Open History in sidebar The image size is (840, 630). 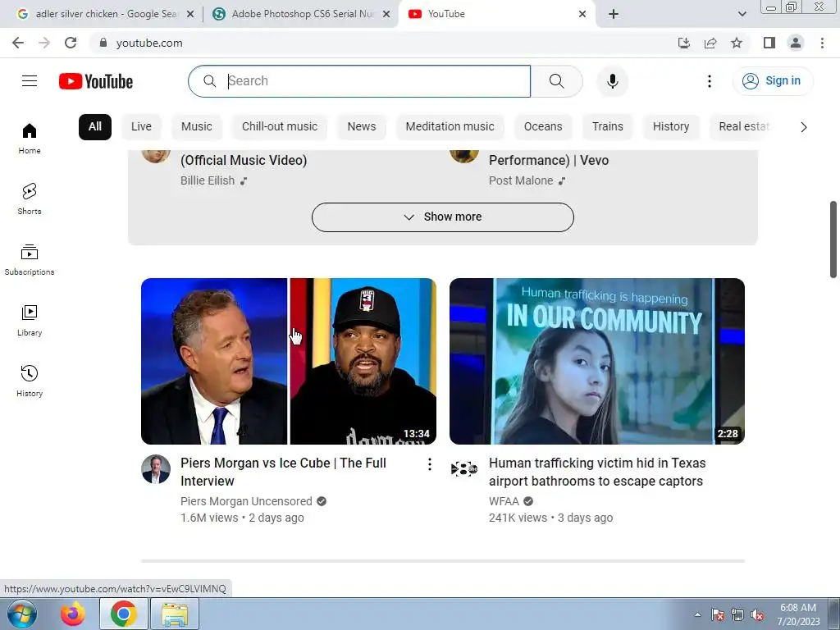pyautogui.click(x=30, y=381)
